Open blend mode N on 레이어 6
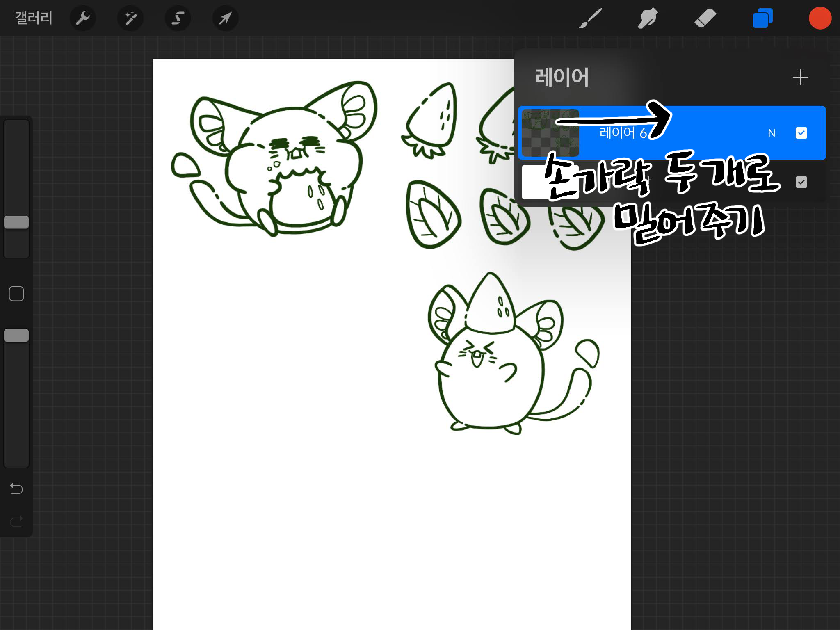840x630 pixels. [x=772, y=133]
